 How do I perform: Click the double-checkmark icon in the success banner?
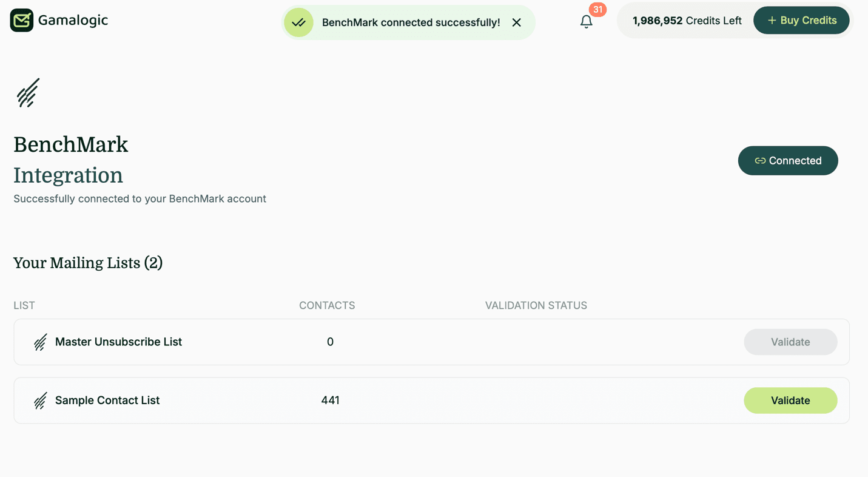click(x=298, y=22)
